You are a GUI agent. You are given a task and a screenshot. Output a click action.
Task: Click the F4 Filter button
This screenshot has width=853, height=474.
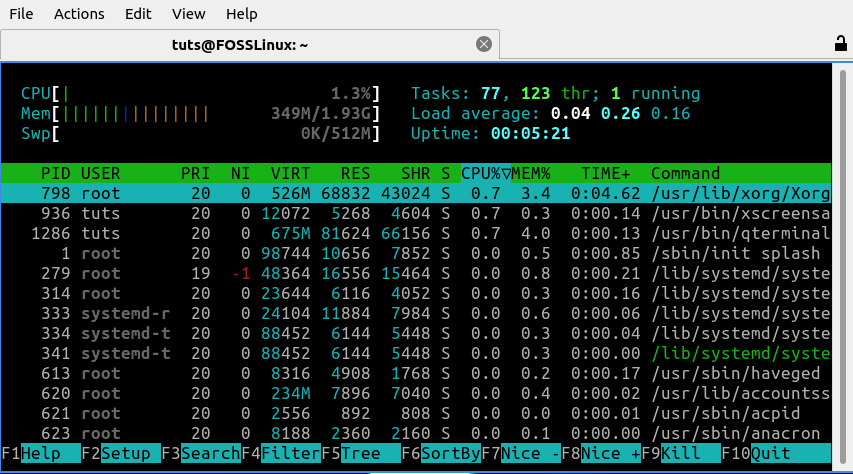[281, 453]
